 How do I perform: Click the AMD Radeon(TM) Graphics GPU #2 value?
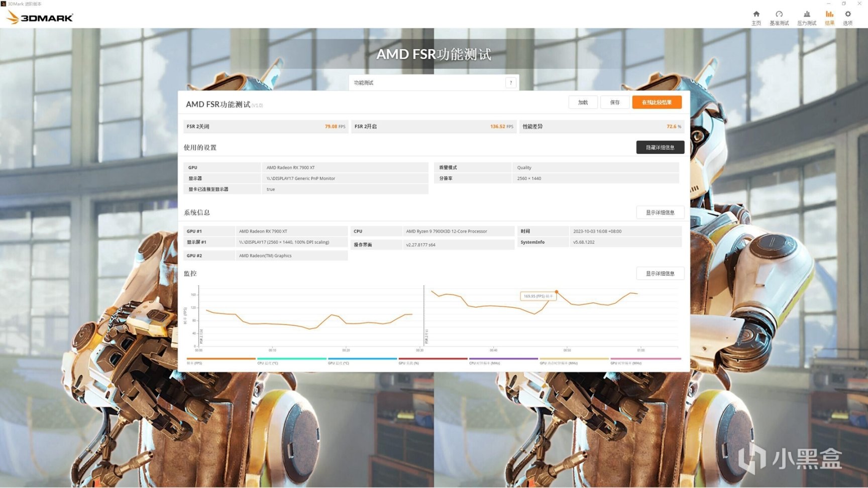265,256
